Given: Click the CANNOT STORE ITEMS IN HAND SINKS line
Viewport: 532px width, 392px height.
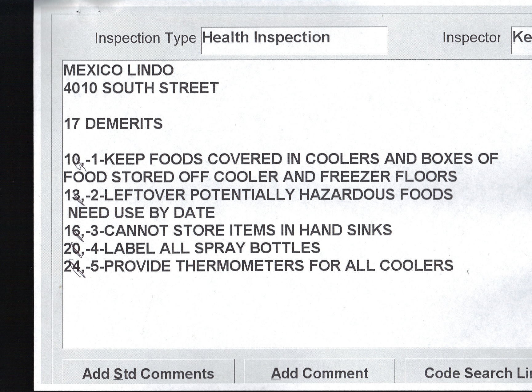Looking at the screenshot, I should pos(228,231).
